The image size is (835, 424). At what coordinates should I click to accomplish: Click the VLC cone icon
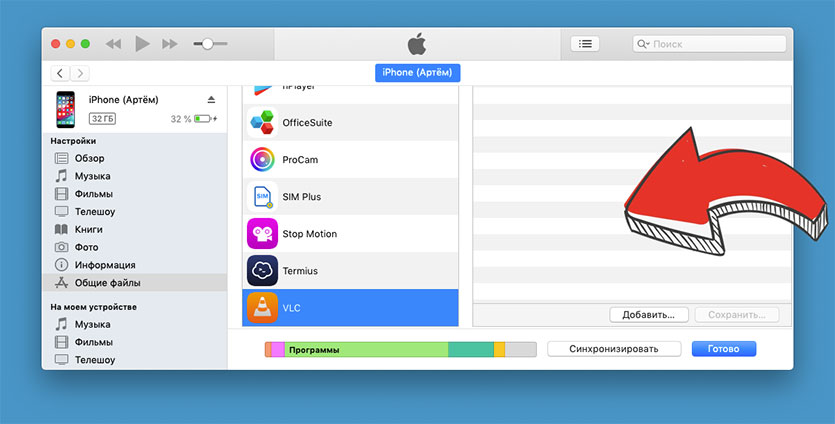click(262, 307)
